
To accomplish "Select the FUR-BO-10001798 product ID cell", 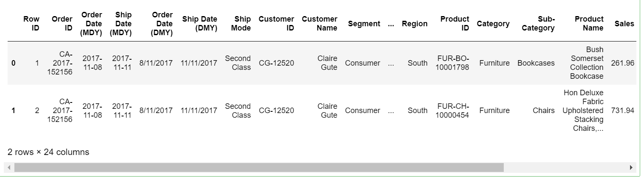I will click(452, 63).
